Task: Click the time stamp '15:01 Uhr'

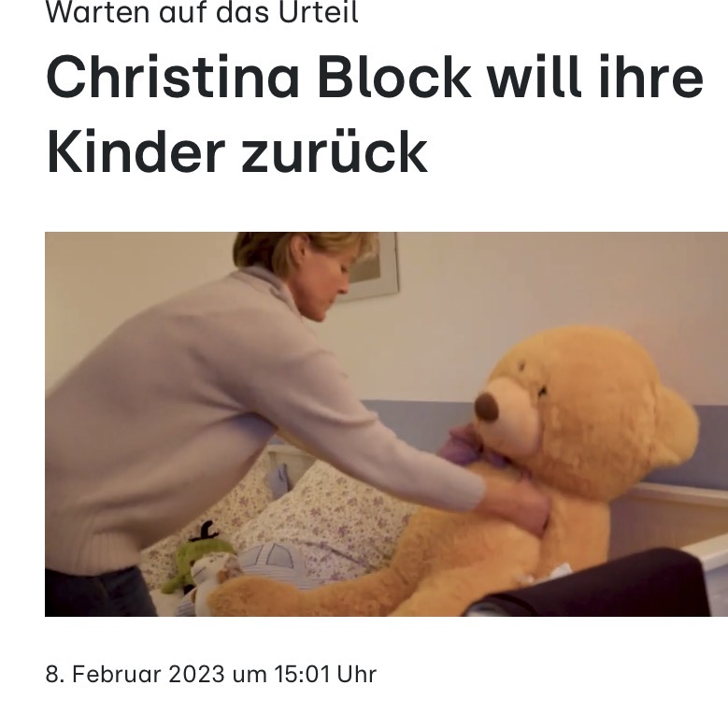Action: coord(325,674)
